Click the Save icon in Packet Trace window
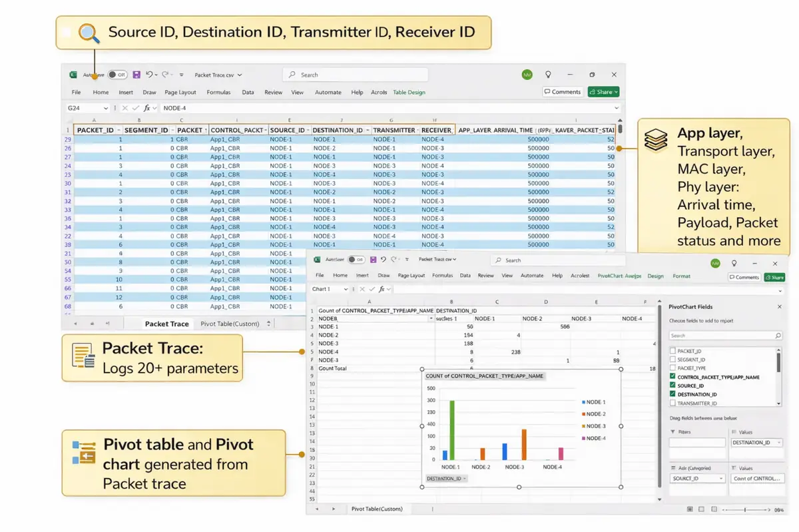This screenshot has width=799, height=532. click(x=136, y=75)
